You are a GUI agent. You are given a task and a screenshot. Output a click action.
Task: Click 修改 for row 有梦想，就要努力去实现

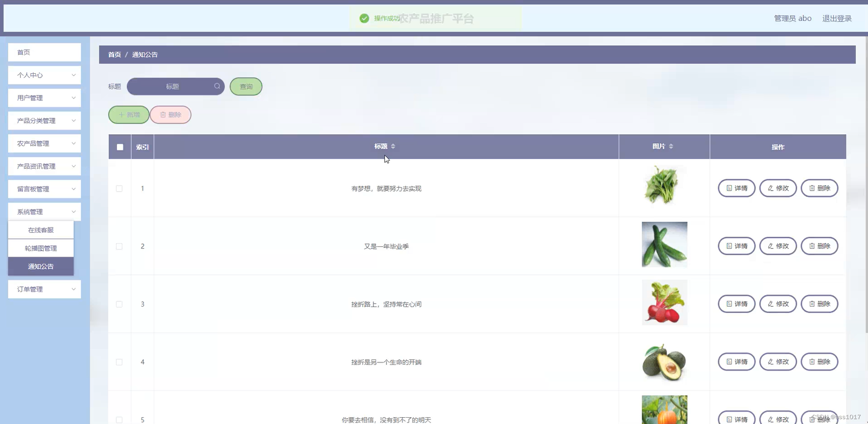coord(778,188)
